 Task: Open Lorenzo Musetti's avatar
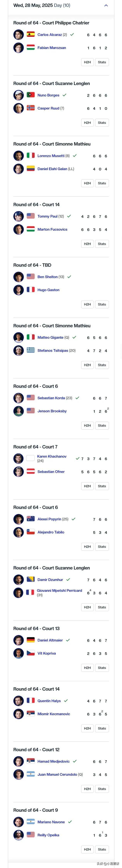pyautogui.click(x=19, y=156)
